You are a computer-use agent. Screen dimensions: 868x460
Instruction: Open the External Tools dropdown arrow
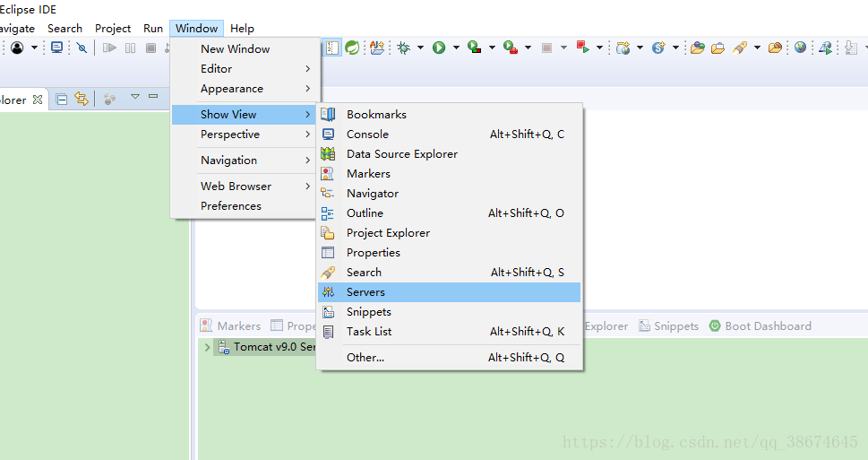point(528,48)
